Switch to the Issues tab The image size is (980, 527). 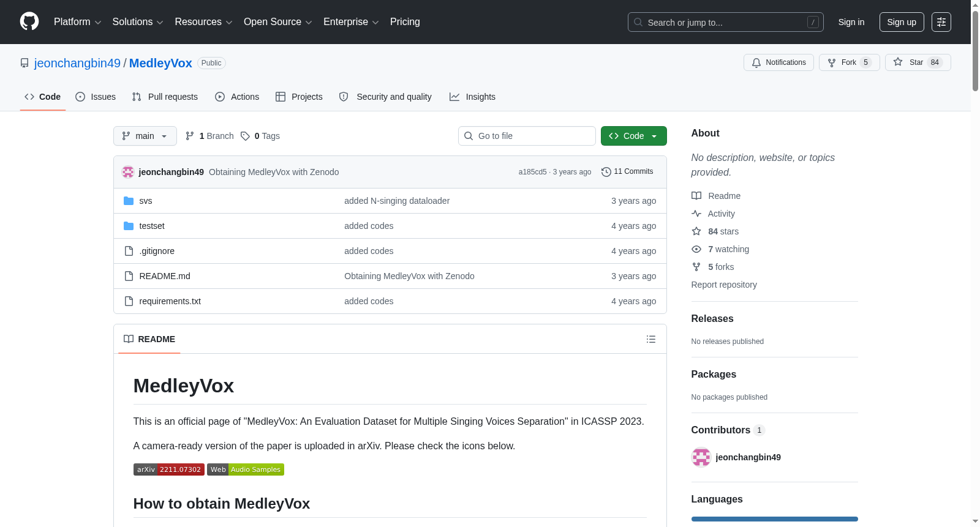coord(96,97)
